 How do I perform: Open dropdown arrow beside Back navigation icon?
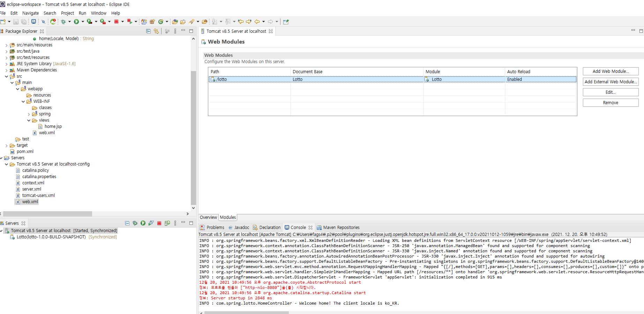pos(263,22)
